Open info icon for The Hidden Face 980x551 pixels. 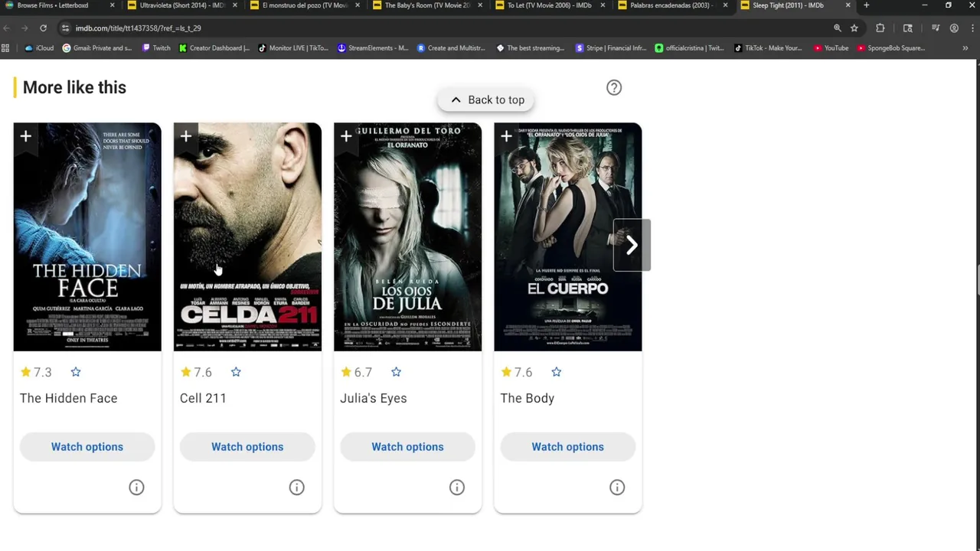pos(136,487)
